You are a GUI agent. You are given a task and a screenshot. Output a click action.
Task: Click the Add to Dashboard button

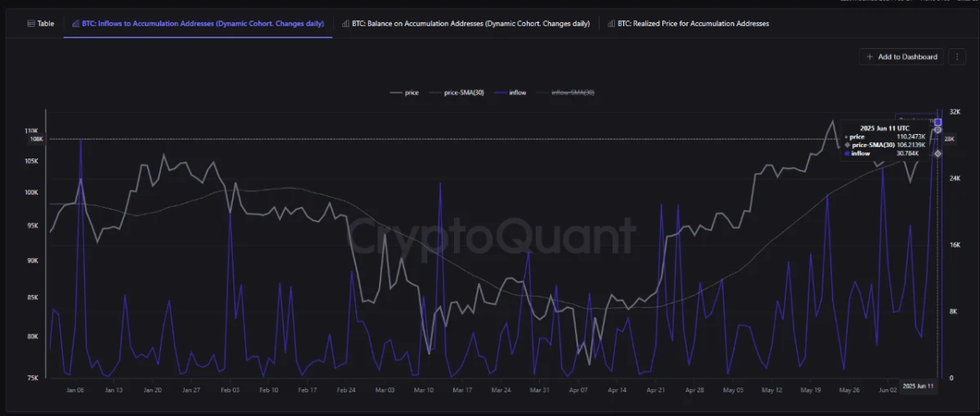pyautogui.click(x=902, y=56)
